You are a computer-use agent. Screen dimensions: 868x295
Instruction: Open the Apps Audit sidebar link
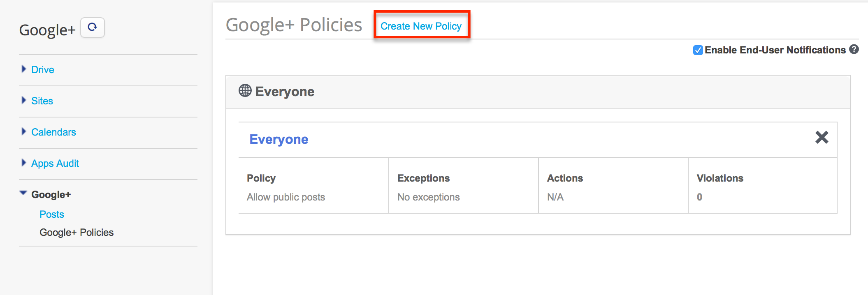point(55,164)
